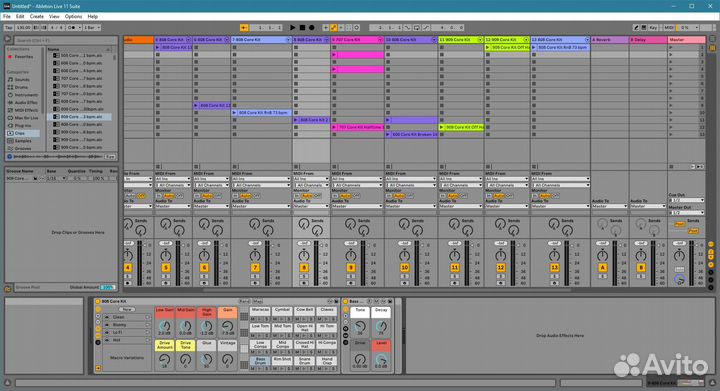Launch 707 Core Kit Halftime clip

coord(334,127)
